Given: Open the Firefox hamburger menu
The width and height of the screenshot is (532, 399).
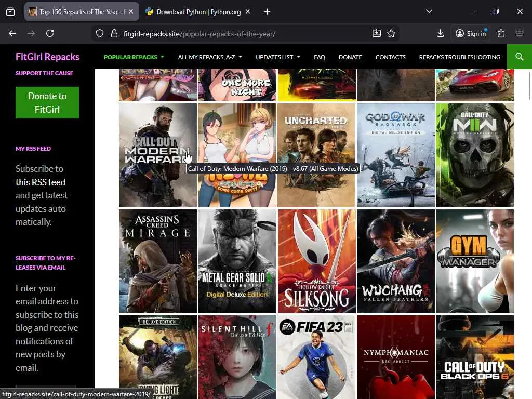Looking at the screenshot, I should tap(520, 33).
